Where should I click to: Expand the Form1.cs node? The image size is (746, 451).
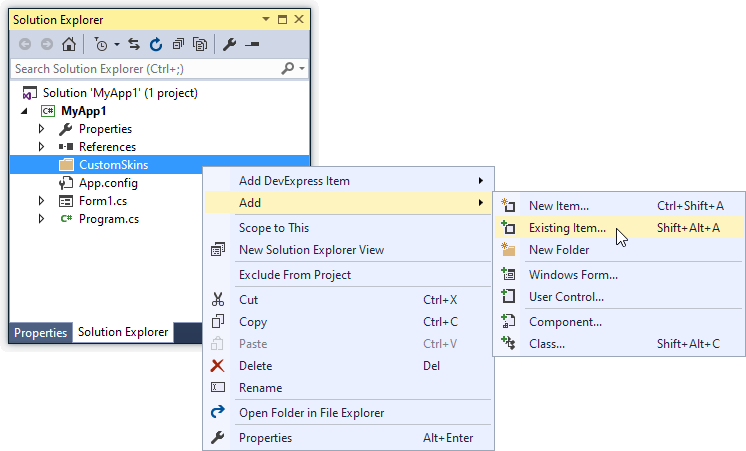coord(41,201)
